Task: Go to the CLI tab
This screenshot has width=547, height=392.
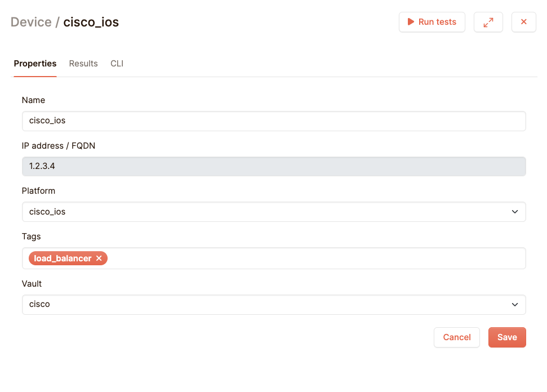Action: 117,64
